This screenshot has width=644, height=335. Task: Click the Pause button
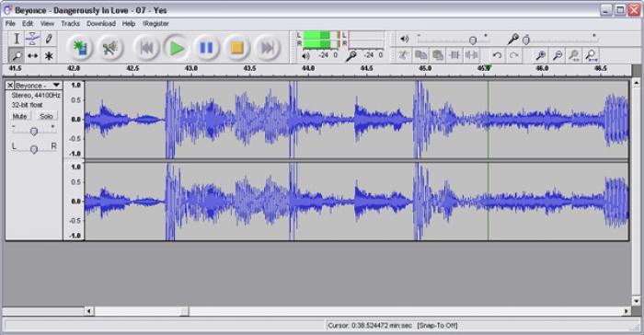pyautogui.click(x=207, y=48)
